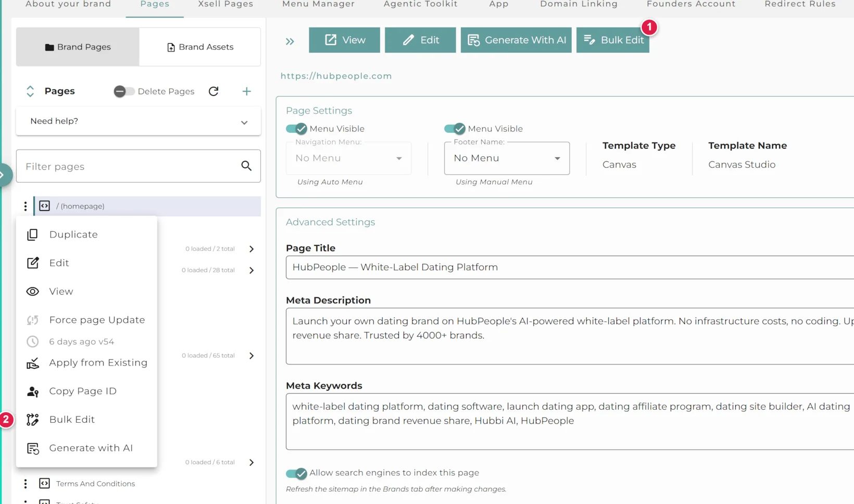This screenshot has width=854, height=504.
Task: Switch to About your brand tab
Action: [x=68, y=4]
